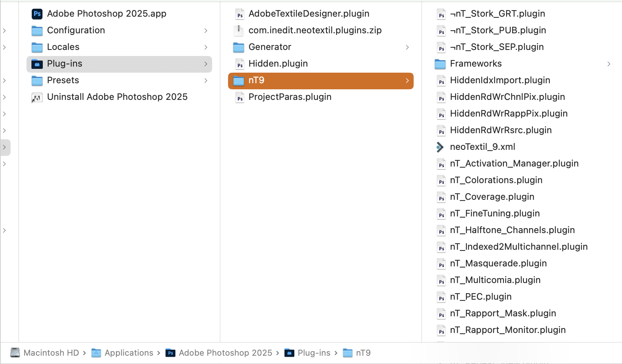Click the Hidden.plugin file icon
The height and width of the screenshot is (364, 622).
(x=239, y=64)
